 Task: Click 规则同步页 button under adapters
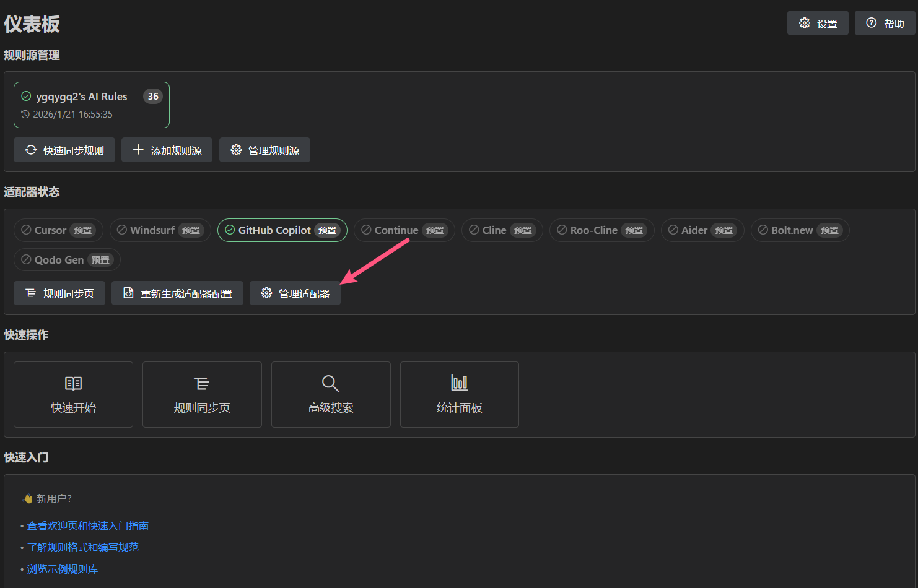point(59,293)
